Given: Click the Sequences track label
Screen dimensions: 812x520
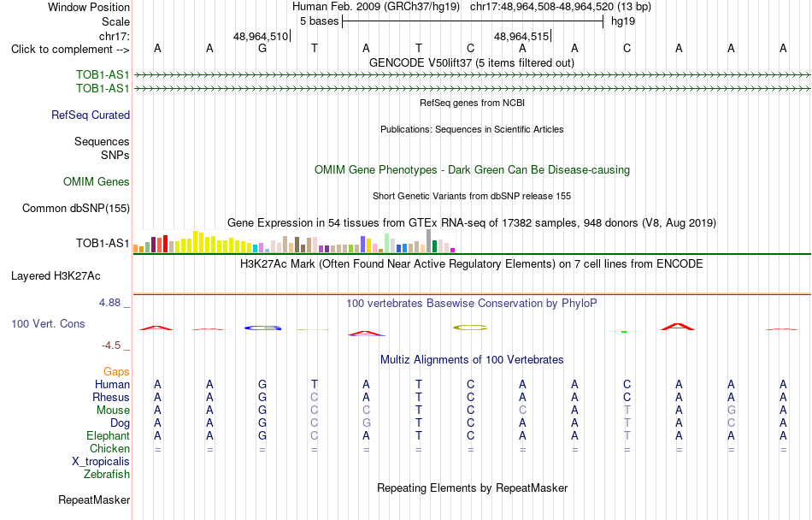Looking at the screenshot, I should [x=102, y=141].
